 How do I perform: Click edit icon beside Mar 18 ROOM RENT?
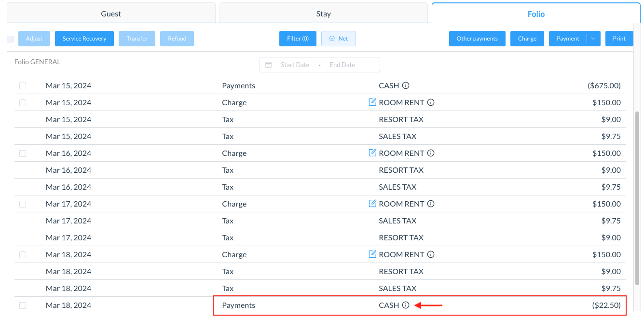372,254
